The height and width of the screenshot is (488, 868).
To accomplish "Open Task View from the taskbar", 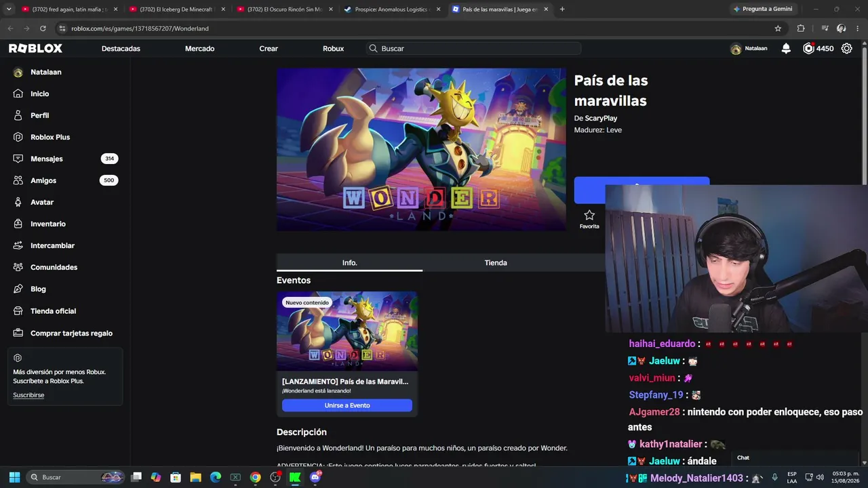I will (x=136, y=477).
